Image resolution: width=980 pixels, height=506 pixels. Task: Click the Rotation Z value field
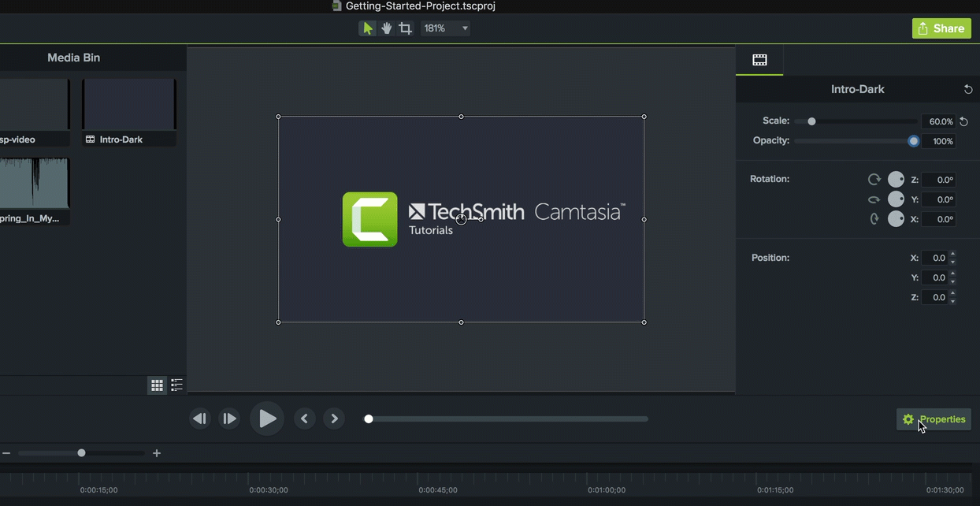click(x=938, y=180)
